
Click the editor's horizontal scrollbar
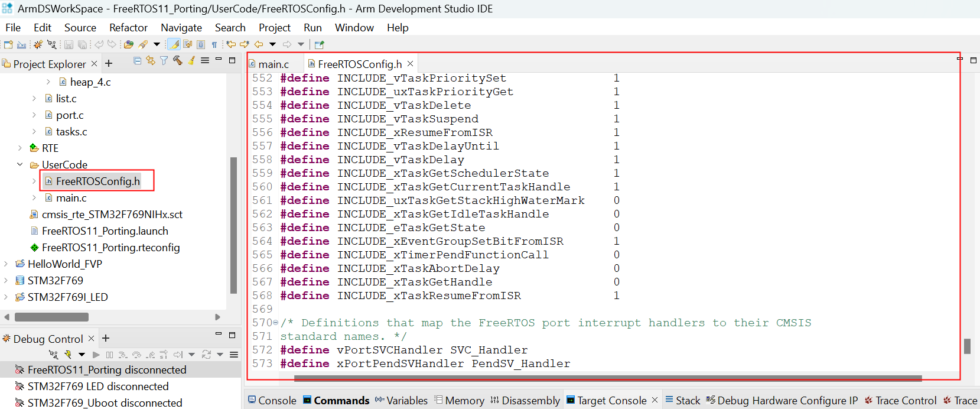pyautogui.click(x=607, y=378)
